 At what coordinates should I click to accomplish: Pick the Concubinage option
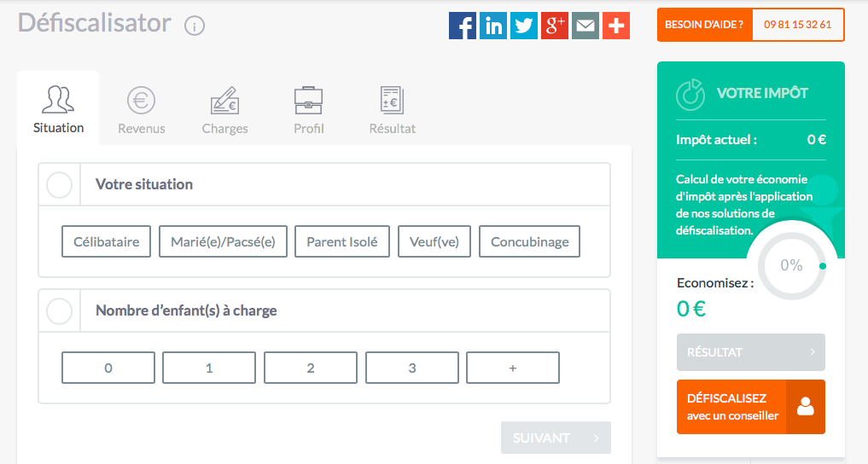pyautogui.click(x=529, y=241)
